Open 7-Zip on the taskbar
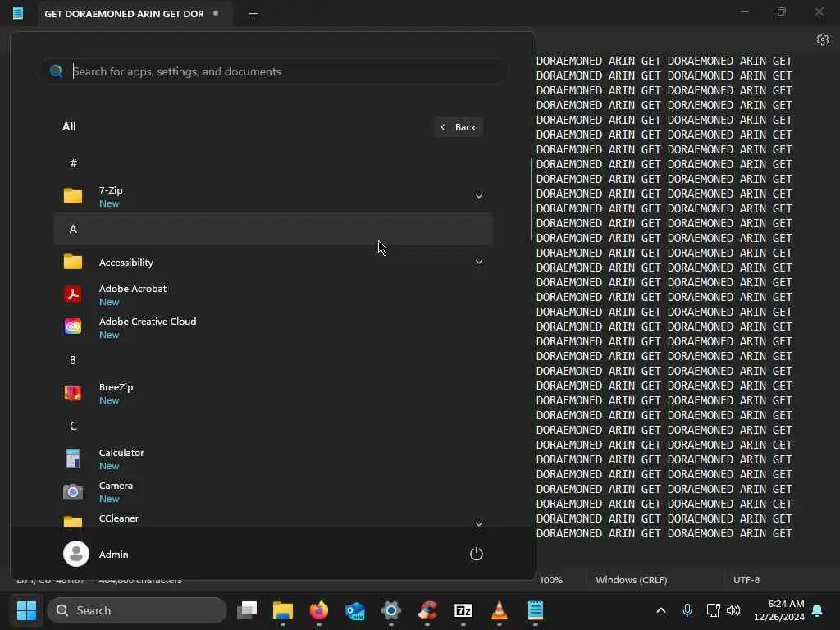Image resolution: width=840 pixels, height=630 pixels. (x=463, y=610)
